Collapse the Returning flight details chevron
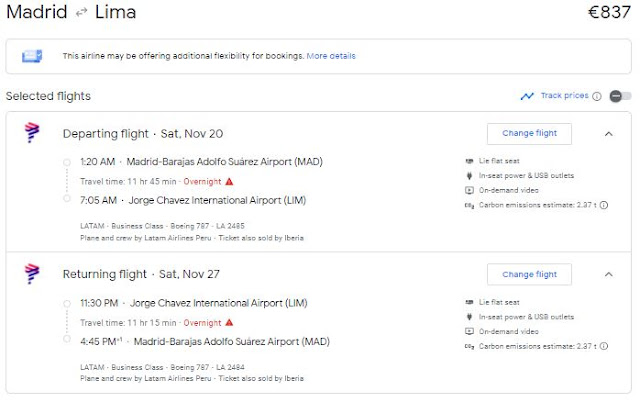Image resolution: width=640 pixels, height=402 pixels. point(609,274)
